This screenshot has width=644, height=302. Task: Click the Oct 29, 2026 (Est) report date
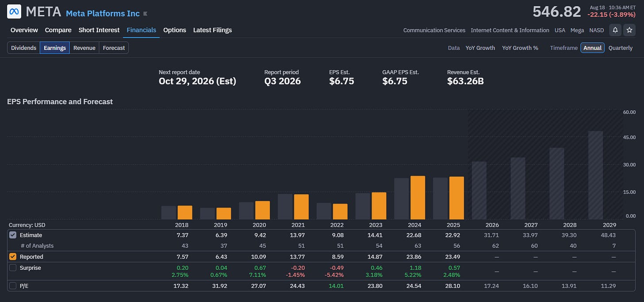tap(197, 81)
